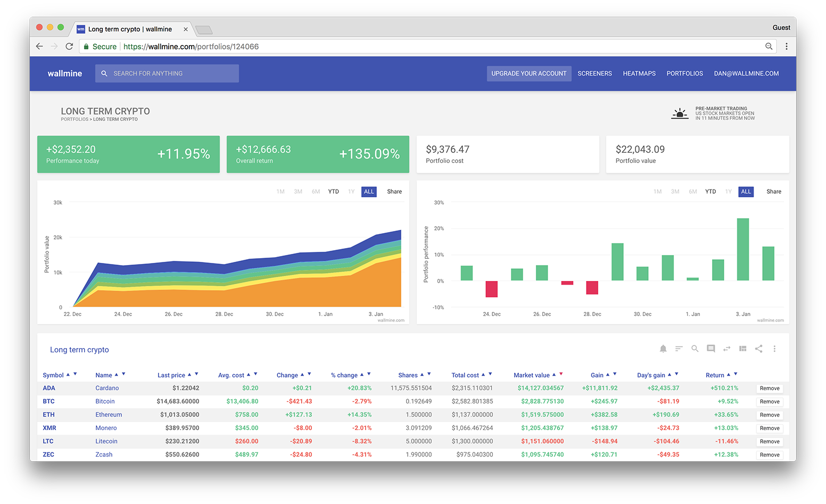Click the wallmine search magnifier icon
This screenshot has height=504, width=826.
point(104,73)
